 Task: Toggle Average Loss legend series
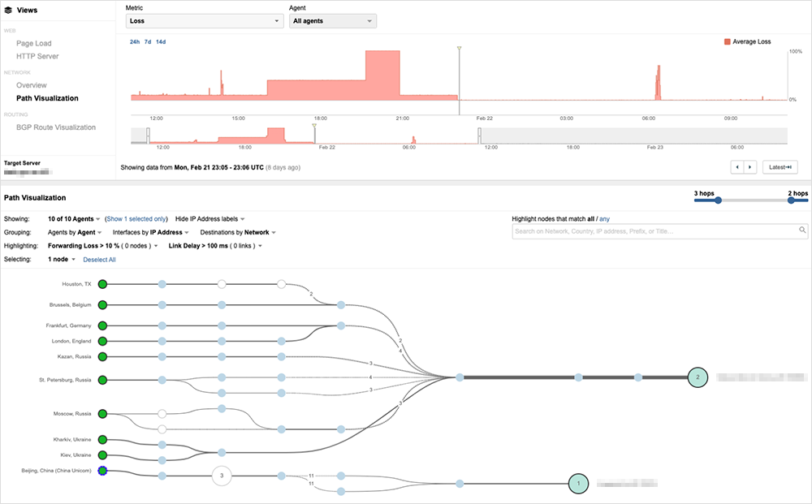[x=727, y=41]
